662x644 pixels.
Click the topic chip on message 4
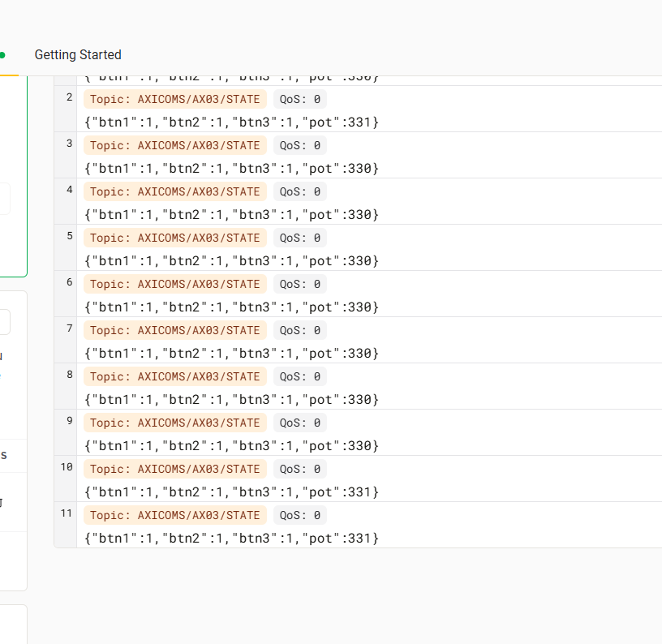pyautogui.click(x=174, y=191)
